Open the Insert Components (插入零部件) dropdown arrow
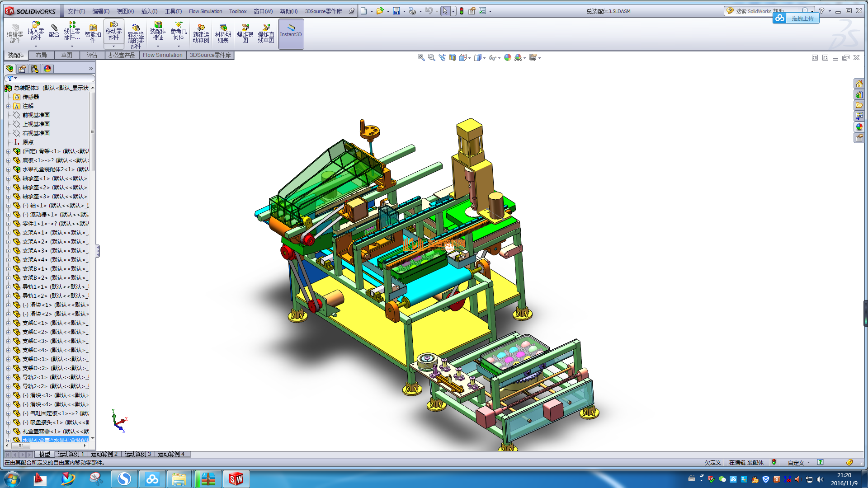The height and width of the screenshot is (488, 868). [36, 46]
